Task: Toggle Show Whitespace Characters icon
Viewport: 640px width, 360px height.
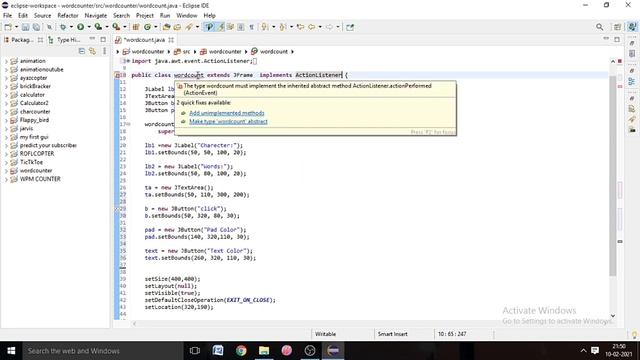Action: 251,27
